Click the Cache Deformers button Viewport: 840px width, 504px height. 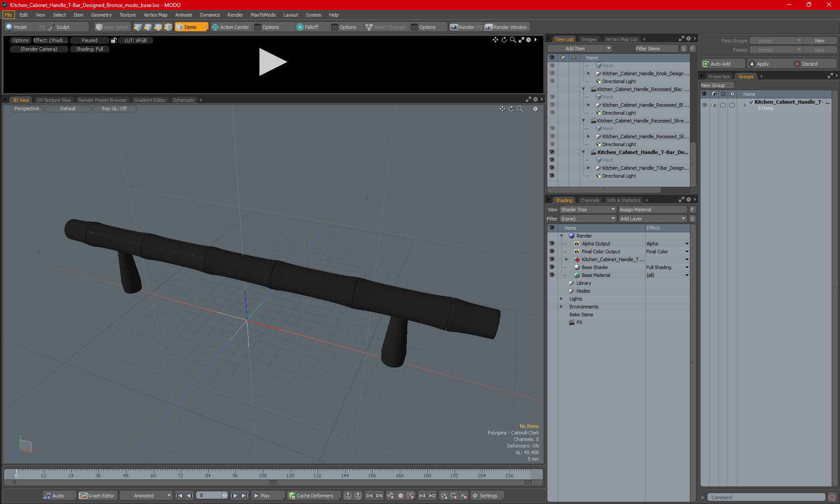pyautogui.click(x=314, y=496)
